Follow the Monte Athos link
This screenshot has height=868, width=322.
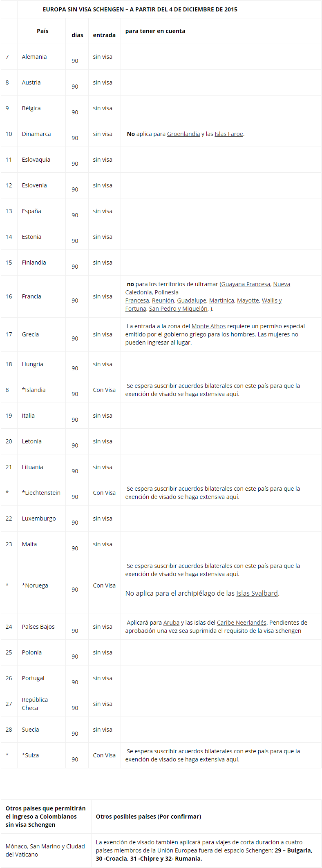coord(208,326)
